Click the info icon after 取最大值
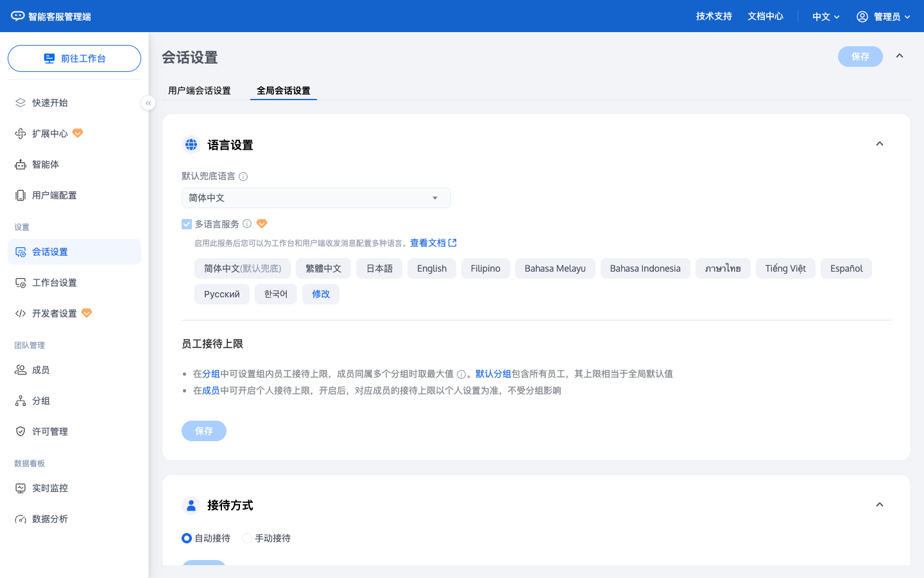 point(461,374)
